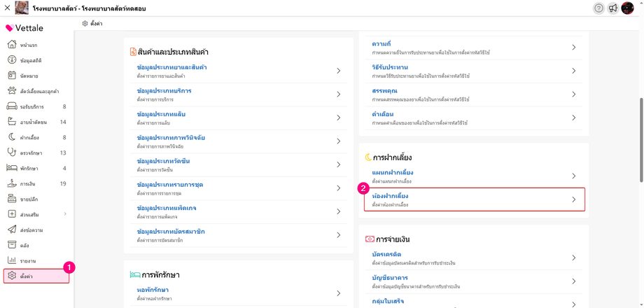Click the paw icon for สัตว์เลี้ยงและลูกค้า
This screenshot has width=644, height=308.
pos(12,91)
